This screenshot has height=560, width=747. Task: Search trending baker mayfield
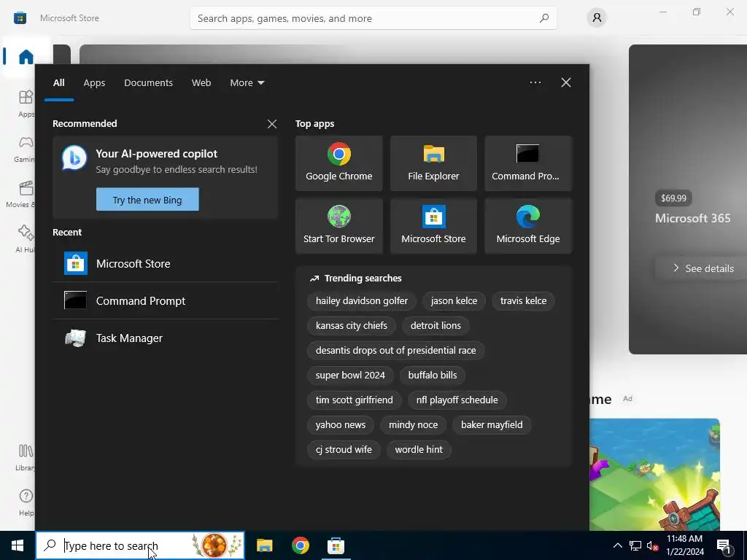[x=492, y=425]
